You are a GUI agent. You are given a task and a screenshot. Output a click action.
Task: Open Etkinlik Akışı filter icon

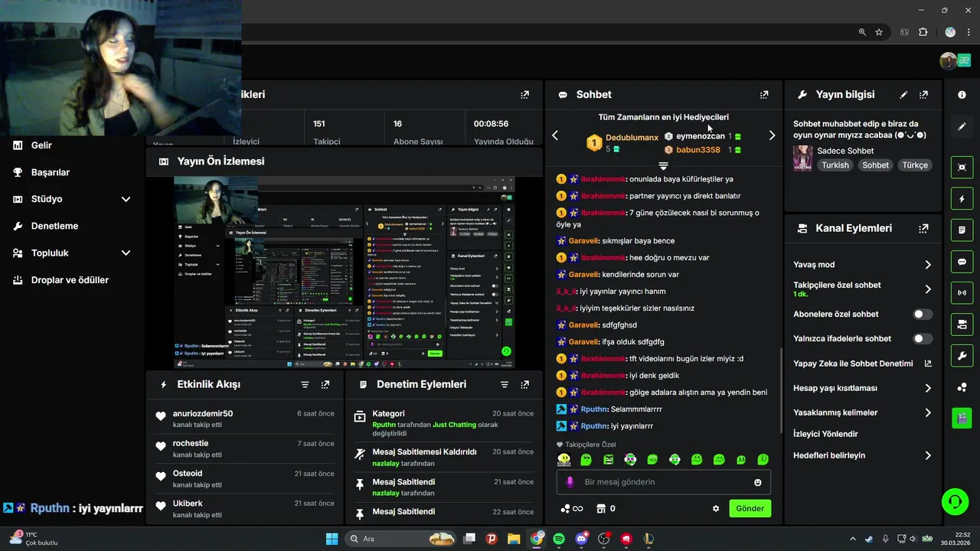(x=305, y=384)
